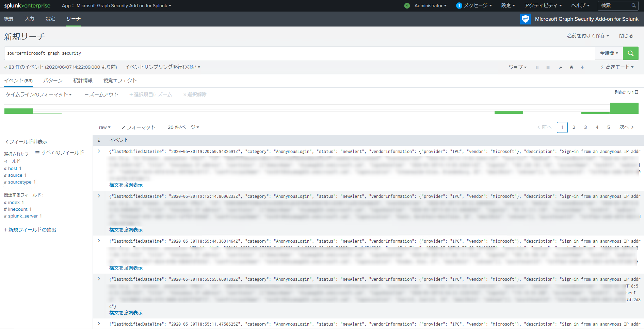
Task: Select the host field
Action: click(x=13, y=169)
